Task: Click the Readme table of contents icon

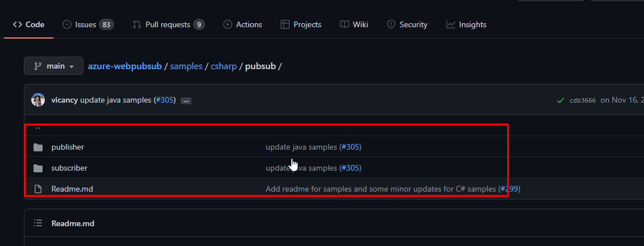Action: [38, 223]
